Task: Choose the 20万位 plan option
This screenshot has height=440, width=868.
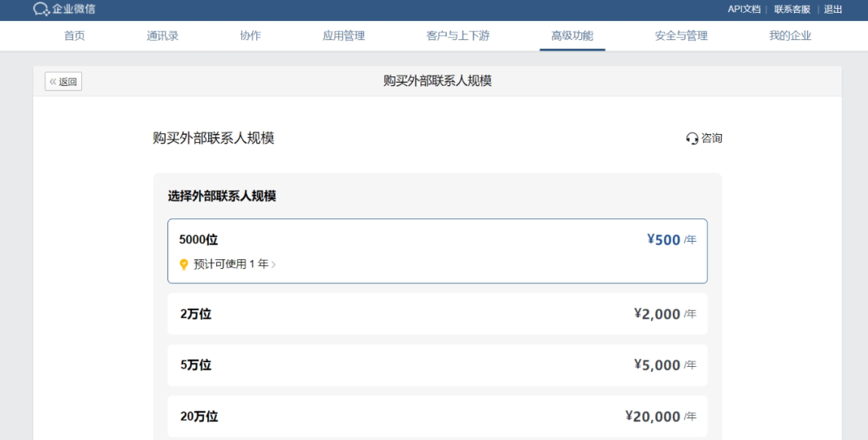Action: [x=437, y=416]
